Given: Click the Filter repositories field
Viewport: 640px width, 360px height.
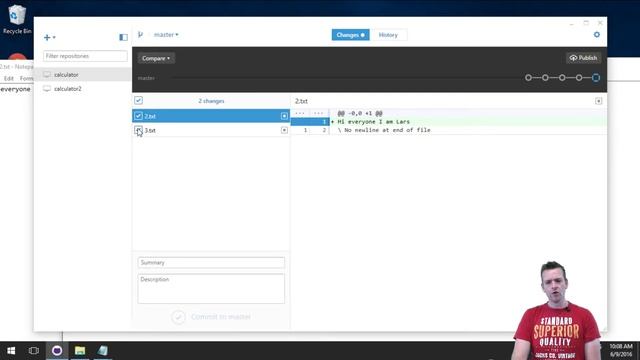Looking at the screenshot, I should pyautogui.click(x=85, y=56).
